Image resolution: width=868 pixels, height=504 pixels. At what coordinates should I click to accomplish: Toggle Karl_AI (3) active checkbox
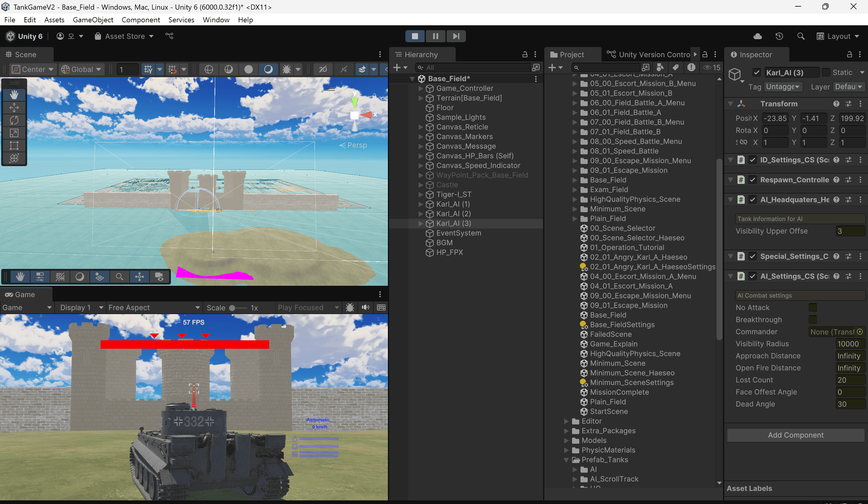pos(757,72)
